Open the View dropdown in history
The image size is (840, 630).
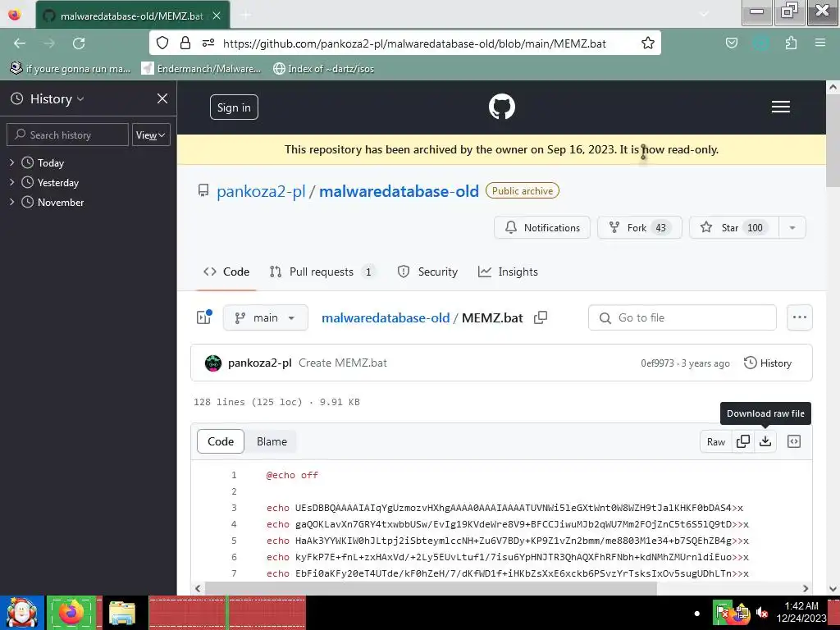[x=151, y=135]
